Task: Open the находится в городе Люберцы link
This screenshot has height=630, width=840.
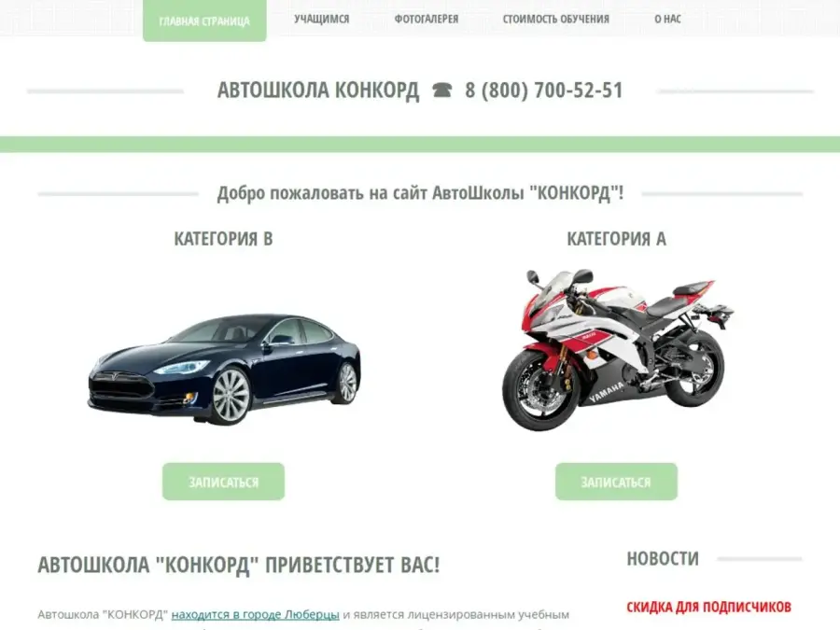Action: point(255,614)
